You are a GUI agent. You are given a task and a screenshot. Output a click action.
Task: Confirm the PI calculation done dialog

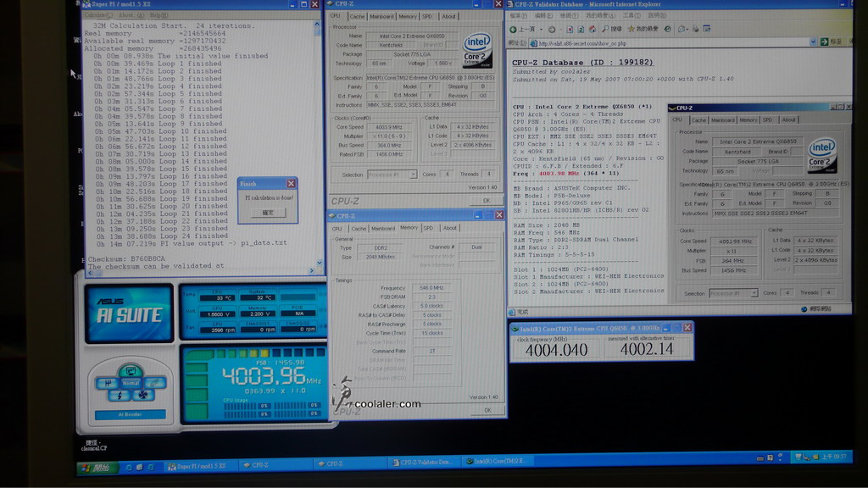268,213
